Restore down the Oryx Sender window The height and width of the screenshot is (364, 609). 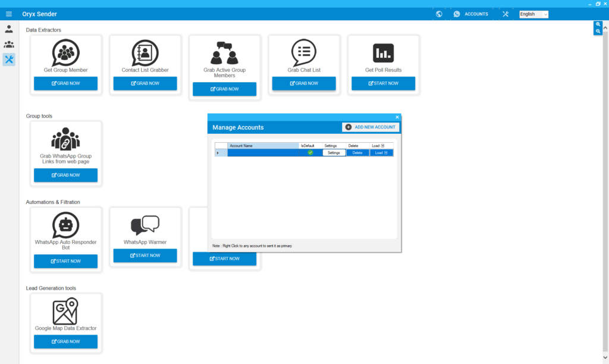598,4
